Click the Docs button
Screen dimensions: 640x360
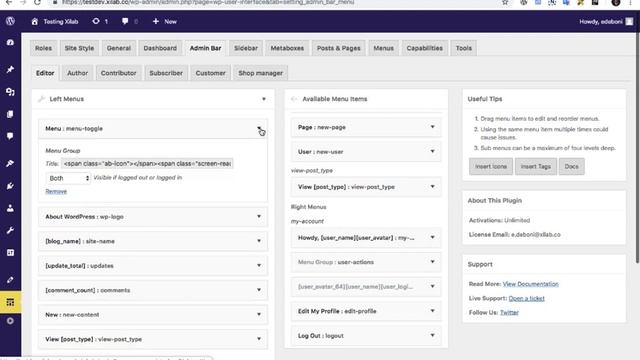pyautogui.click(x=571, y=167)
